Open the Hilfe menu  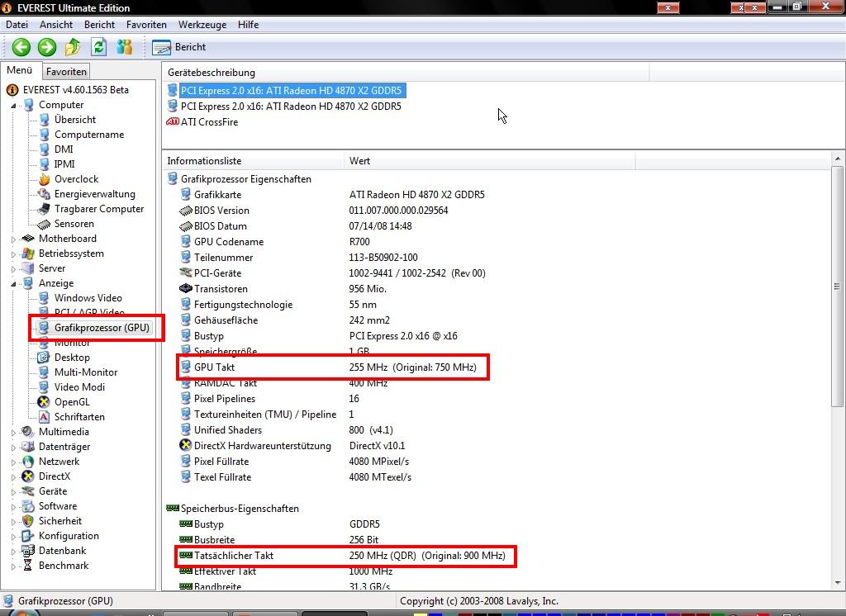coord(248,25)
